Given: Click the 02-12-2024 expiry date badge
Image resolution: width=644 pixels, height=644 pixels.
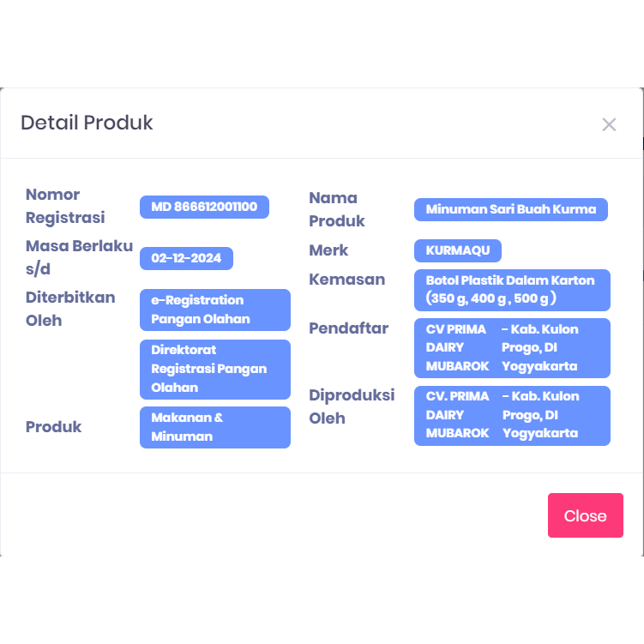Looking at the screenshot, I should point(186,258).
